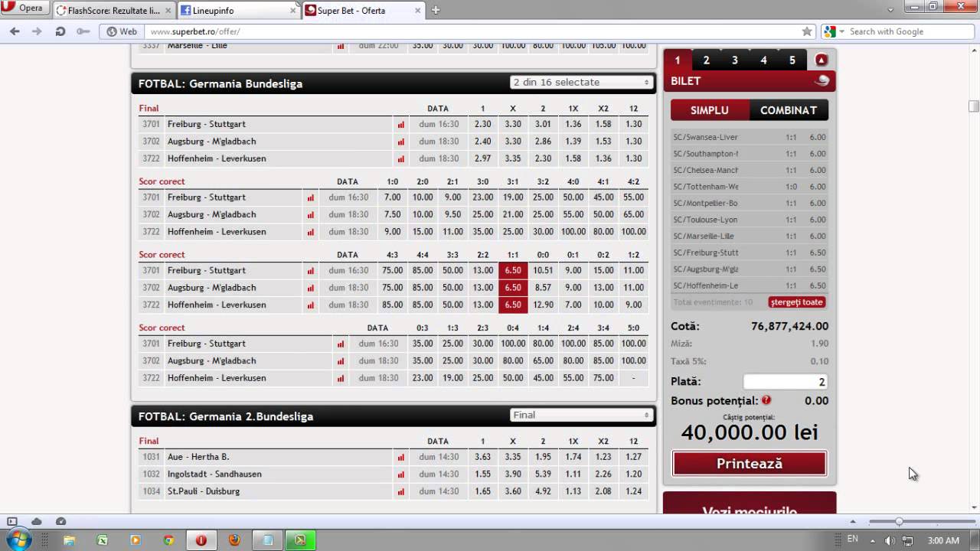Reload the Superbet page

(x=60, y=31)
